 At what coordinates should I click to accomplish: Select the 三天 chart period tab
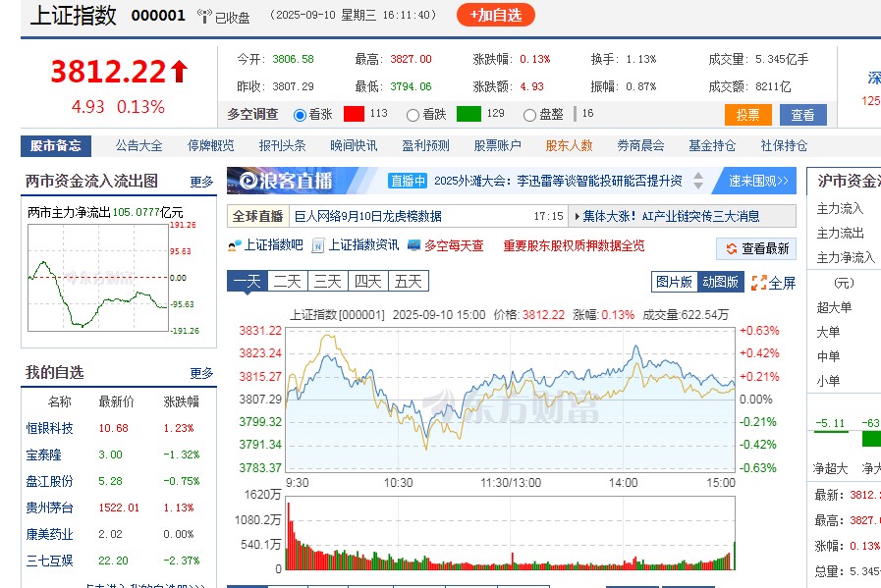click(x=324, y=280)
